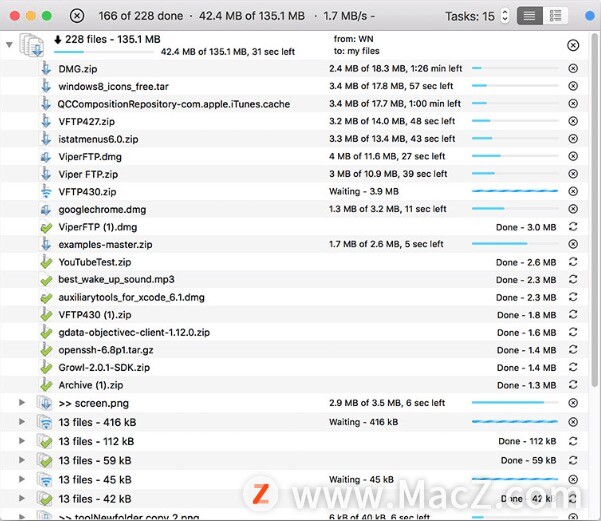Retry Growl-2.0.1-SDK.zip transfer

coord(573,367)
